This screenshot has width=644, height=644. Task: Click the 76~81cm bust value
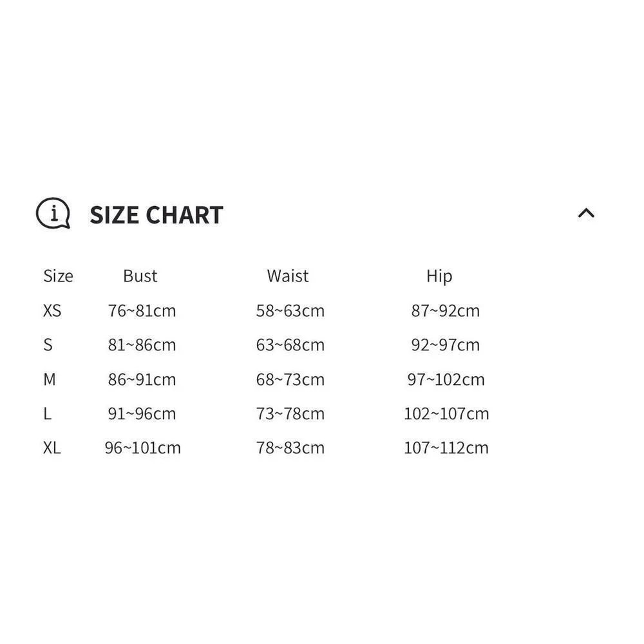(x=142, y=310)
